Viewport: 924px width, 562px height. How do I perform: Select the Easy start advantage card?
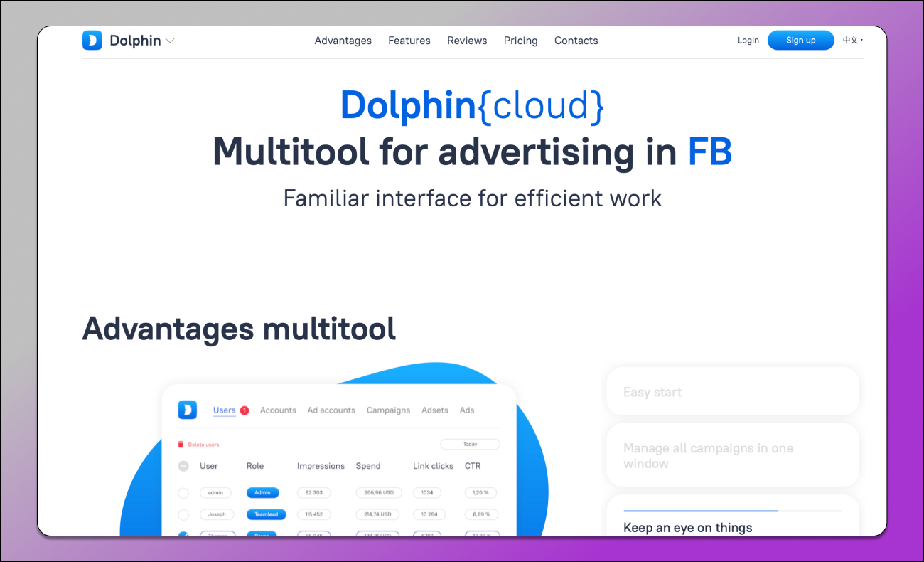(x=733, y=391)
